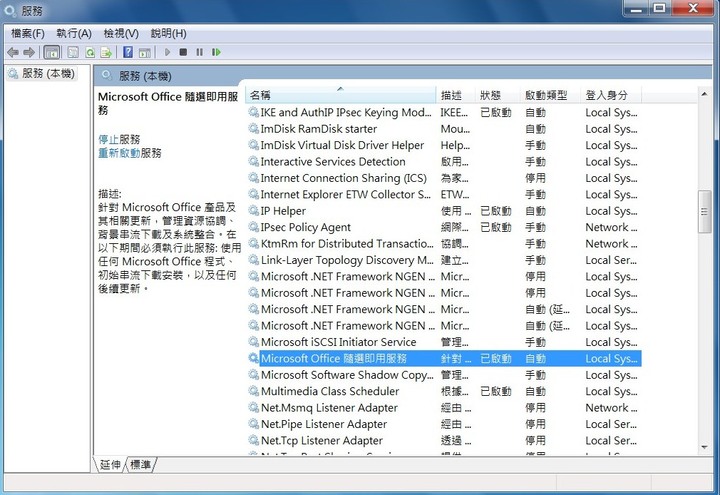This screenshot has height=495, width=720.
Task: Click the Pause service icon
Action: [x=199, y=52]
